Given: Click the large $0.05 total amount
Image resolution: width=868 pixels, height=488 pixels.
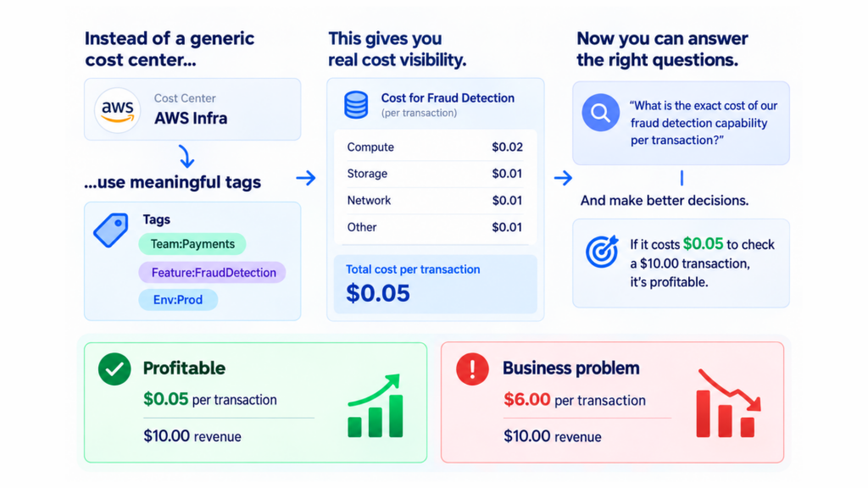Looking at the screenshot, I should click(x=378, y=292).
